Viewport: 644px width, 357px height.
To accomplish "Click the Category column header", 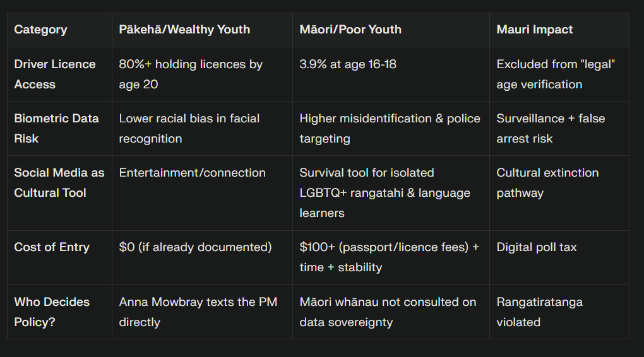I will 59,30.
